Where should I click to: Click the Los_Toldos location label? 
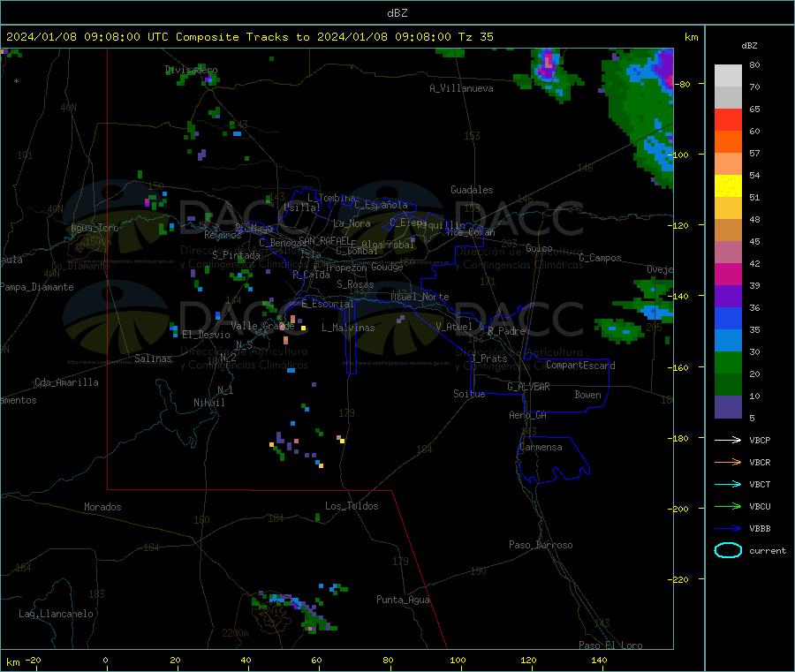pyautogui.click(x=352, y=506)
